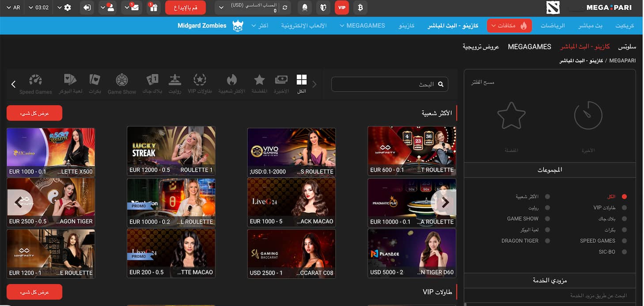The width and height of the screenshot is (644, 306).
Task: Open the Bitcoin crypto payments icon
Action: pos(360,8)
